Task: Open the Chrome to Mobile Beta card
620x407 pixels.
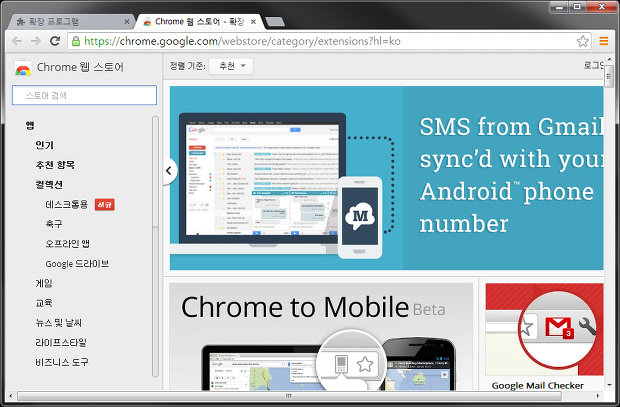Action: pyautogui.click(x=321, y=337)
